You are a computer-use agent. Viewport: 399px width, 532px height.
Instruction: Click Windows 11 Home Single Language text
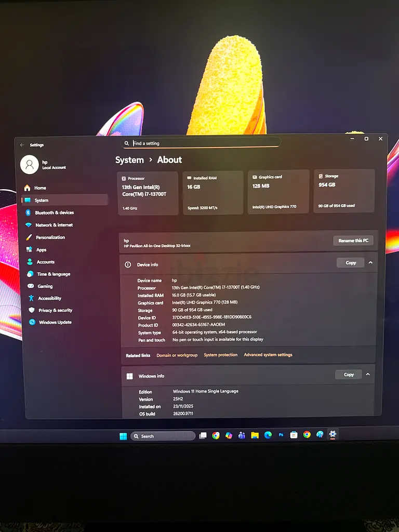206,391
